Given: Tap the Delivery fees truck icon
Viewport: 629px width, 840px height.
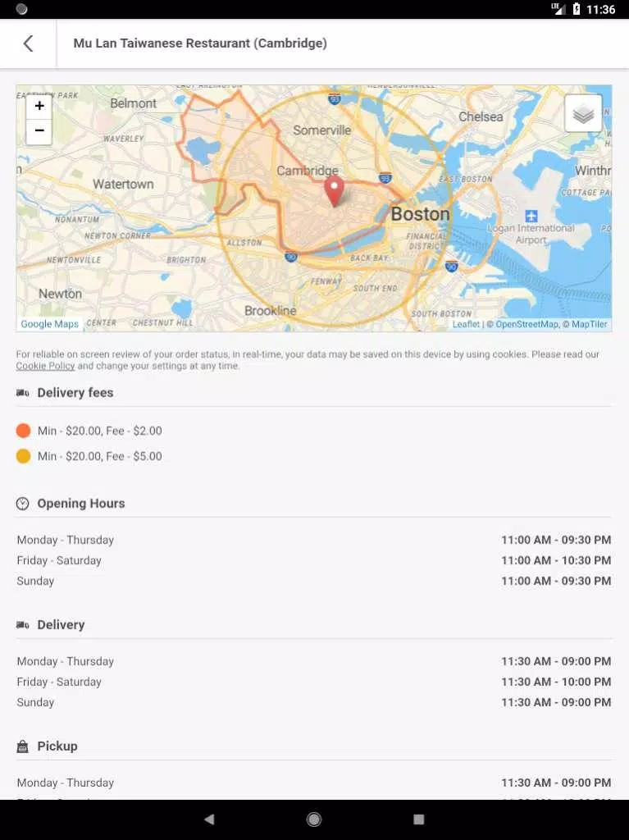Looking at the screenshot, I should click(x=22, y=393).
